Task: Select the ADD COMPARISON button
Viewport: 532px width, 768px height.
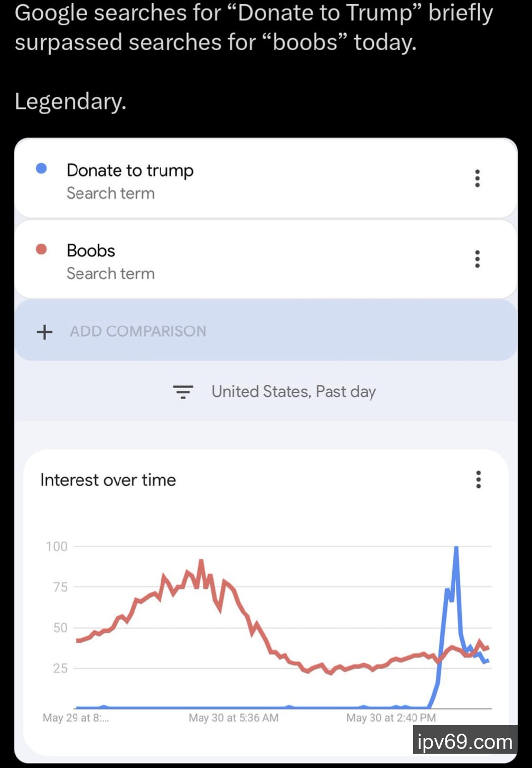Action: click(x=138, y=331)
